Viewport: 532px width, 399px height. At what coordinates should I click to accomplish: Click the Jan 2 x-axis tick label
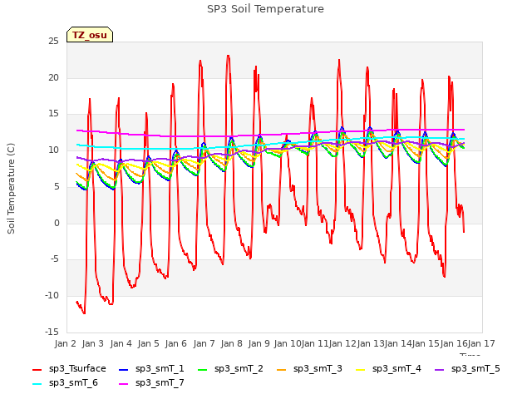[66, 343]
